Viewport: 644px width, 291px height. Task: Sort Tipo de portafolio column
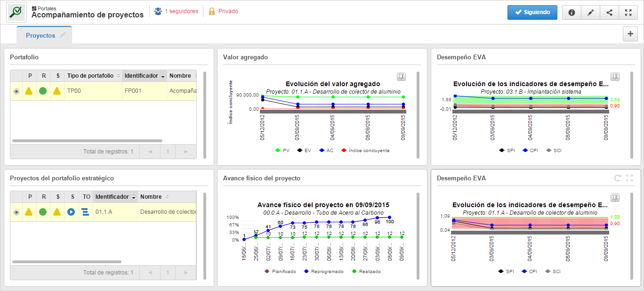[x=94, y=76]
